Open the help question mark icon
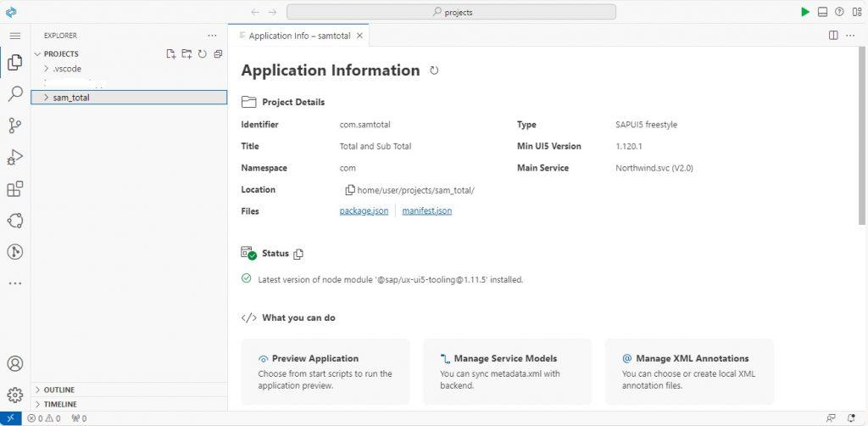 tap(839, 12)
